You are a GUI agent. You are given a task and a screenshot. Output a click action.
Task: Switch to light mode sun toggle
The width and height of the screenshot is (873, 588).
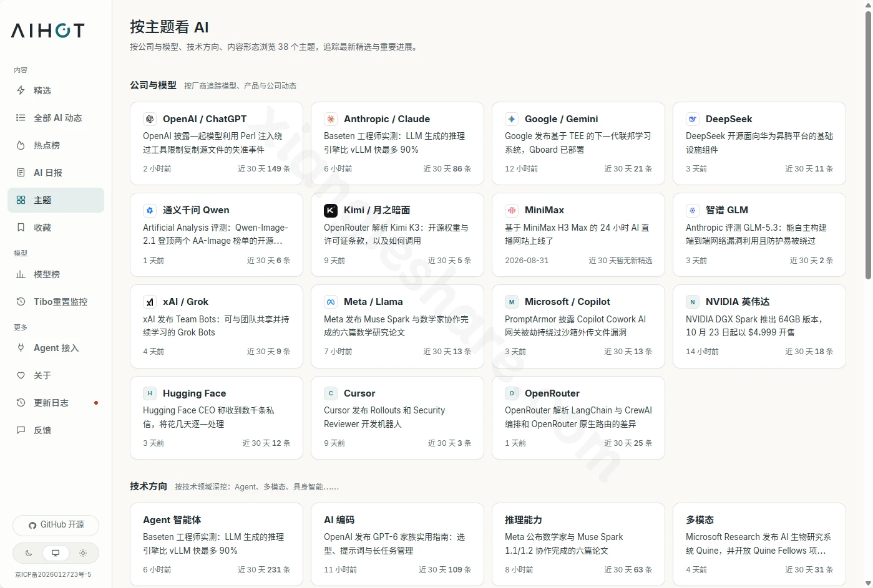click(83, 553)
